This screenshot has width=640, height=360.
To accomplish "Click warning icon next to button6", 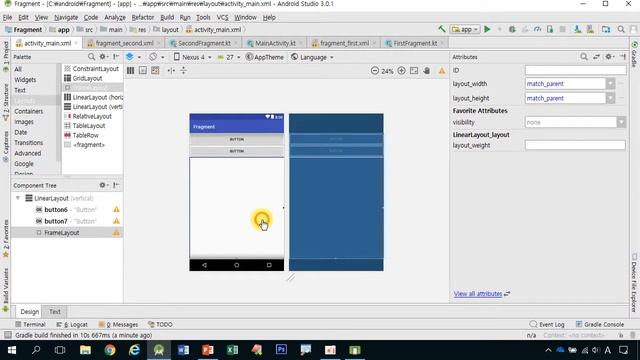I will 116,209.
